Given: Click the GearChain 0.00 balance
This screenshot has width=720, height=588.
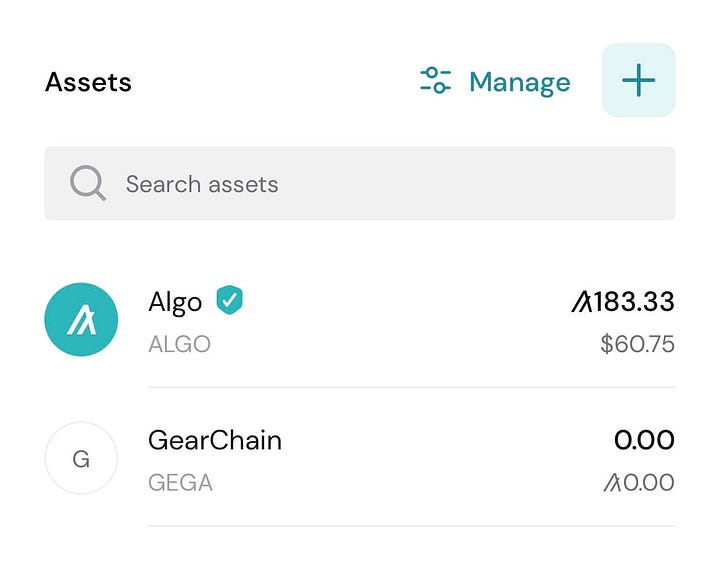Looking at the screenshot, I should tap(644, 440).
